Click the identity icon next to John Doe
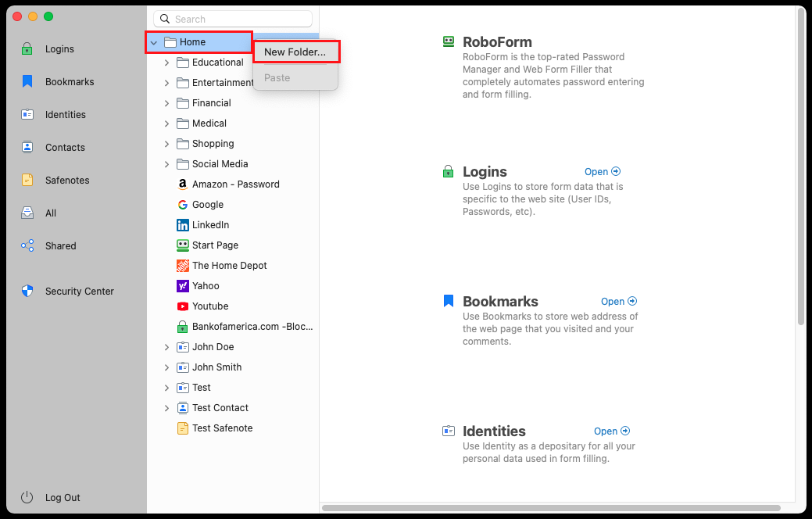 182,347
